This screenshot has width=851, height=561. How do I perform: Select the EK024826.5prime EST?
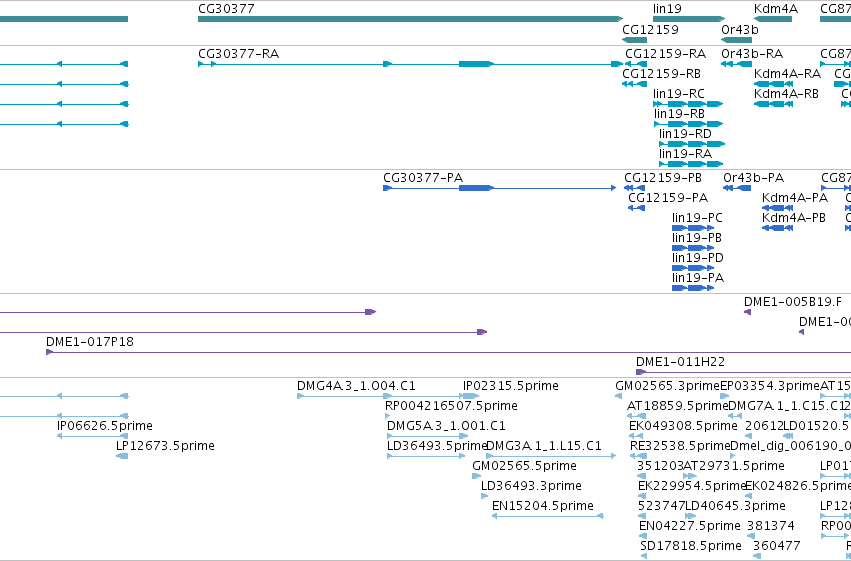tap(748, 497)
